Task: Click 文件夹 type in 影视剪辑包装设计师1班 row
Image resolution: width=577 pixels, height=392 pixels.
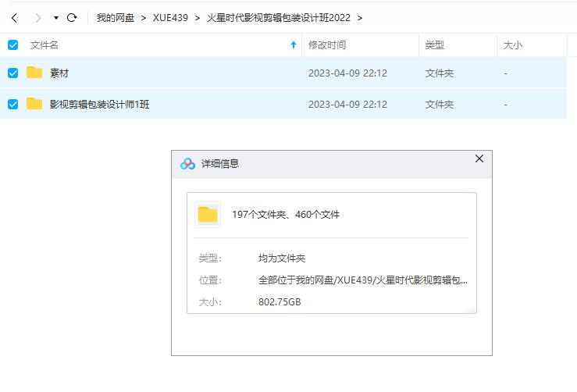Action: pos(440,104)
